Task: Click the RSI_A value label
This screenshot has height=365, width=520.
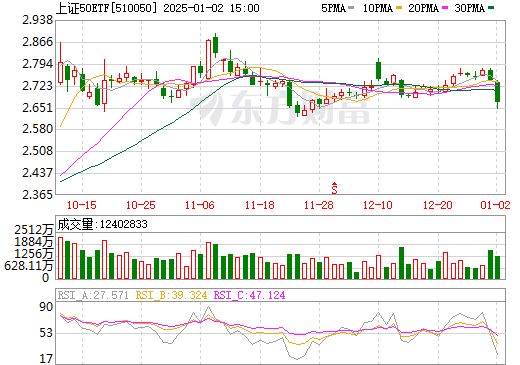Action: point(93,295)
